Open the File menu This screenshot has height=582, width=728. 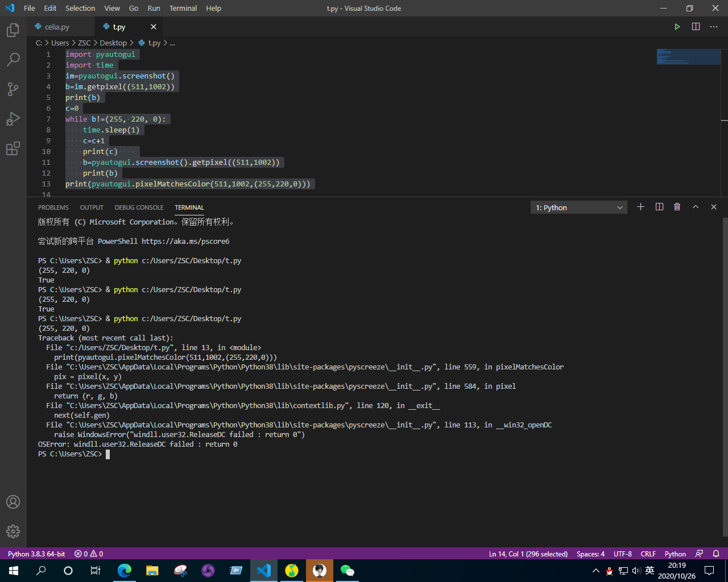click(30, 8)
